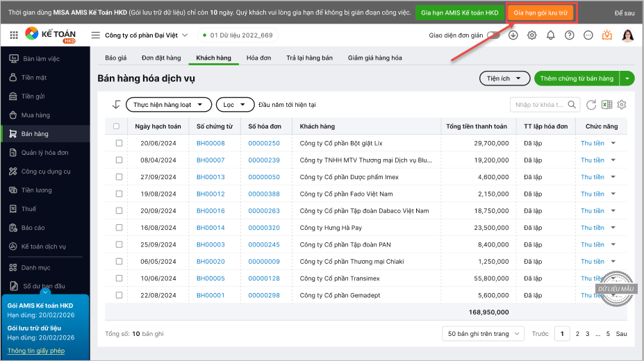This screenshot has width=644, height=361.
Task: Click the notification bell icon
Action: (x=551, y=35)
